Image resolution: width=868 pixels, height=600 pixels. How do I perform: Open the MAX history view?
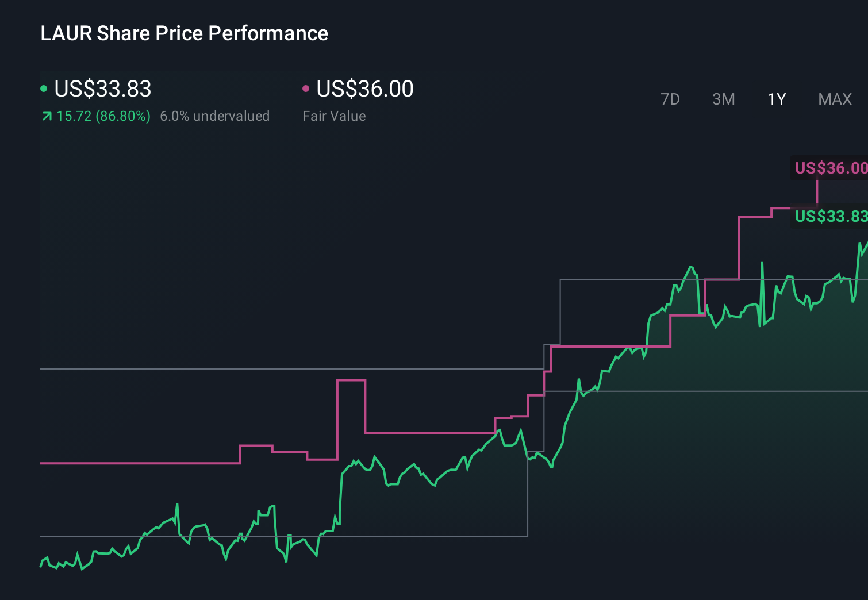834,99
